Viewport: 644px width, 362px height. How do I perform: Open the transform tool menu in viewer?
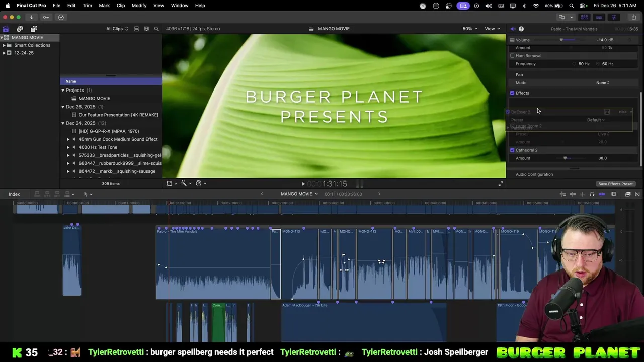171,184
